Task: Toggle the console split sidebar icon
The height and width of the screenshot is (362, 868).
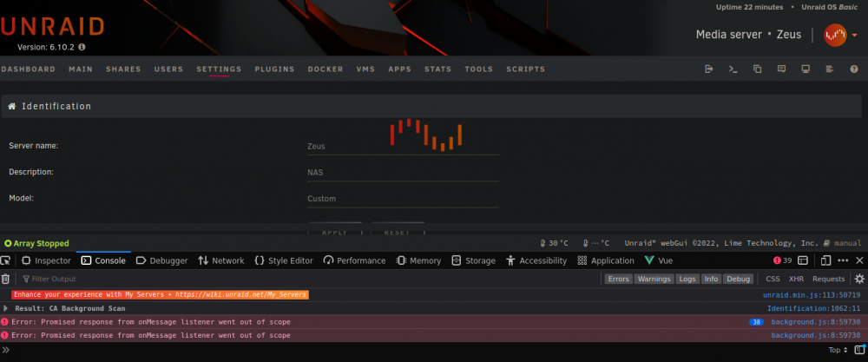Action: [x=859, y=349]
